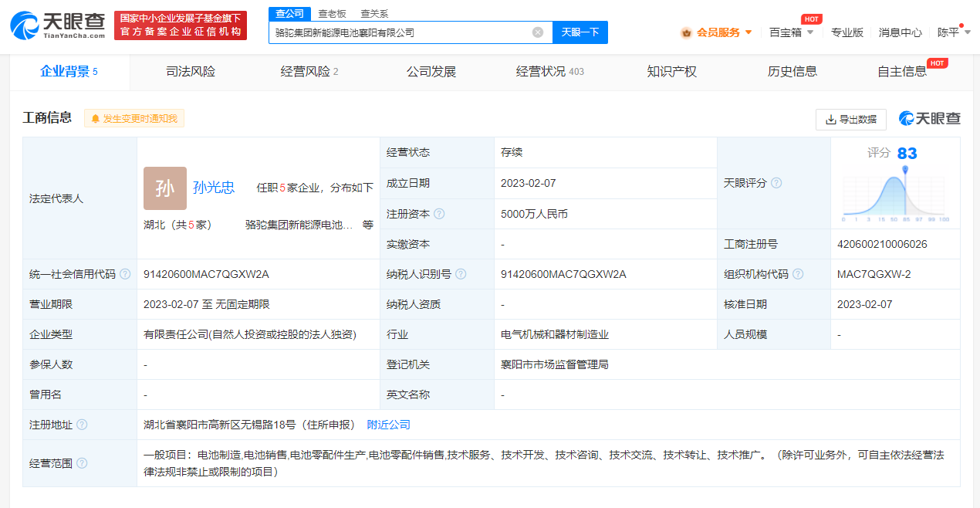Click the 天眼一下 search button

(x=580, y=32)
